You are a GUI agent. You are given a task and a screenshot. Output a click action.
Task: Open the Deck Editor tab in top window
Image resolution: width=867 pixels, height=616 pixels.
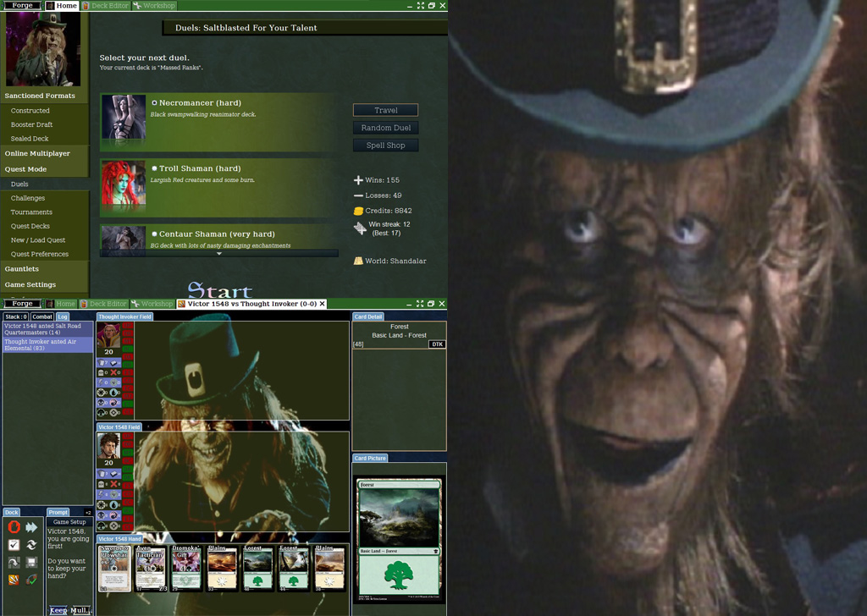coord(105,6)
